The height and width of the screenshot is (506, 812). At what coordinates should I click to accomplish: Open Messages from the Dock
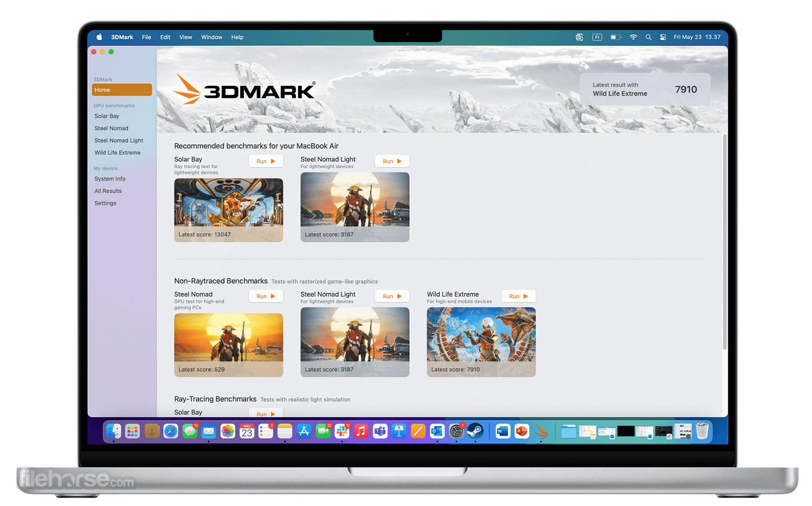pyautogui.click(x=189, y=431)
